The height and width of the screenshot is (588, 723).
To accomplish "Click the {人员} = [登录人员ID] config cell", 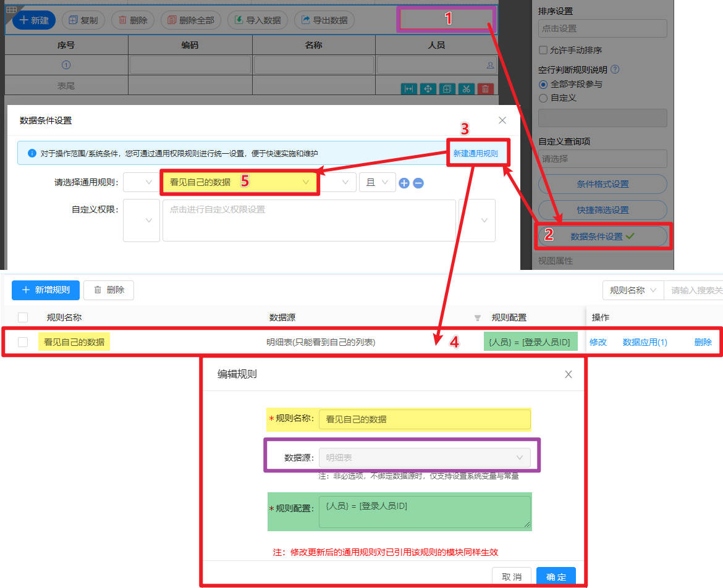I will 530,342.
